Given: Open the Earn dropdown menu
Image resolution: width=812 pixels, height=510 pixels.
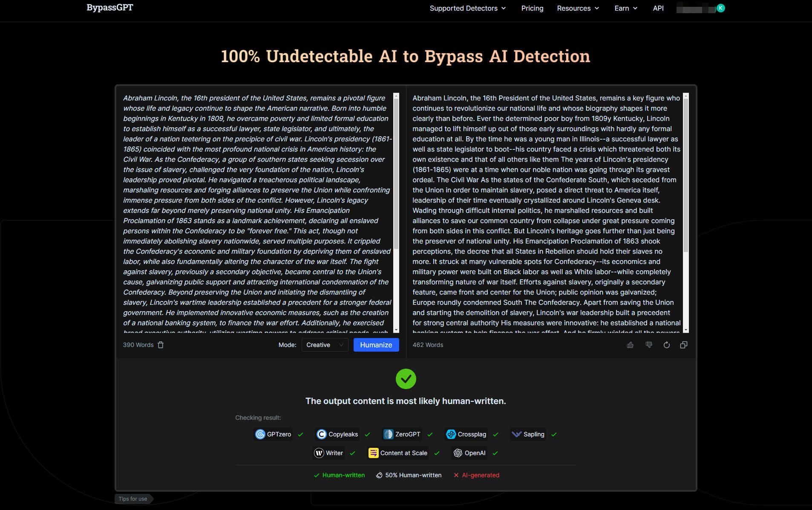Looking at the screenshot, I should 625,8.
